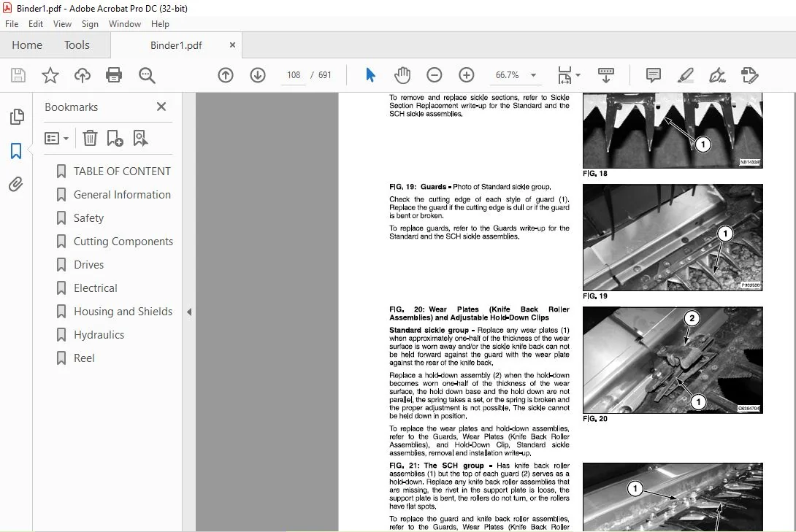This screenshot has height=532, width=796.
Task: Jump to the Drives bookmark
Action: pyautogui.click(x=89, y=265)
